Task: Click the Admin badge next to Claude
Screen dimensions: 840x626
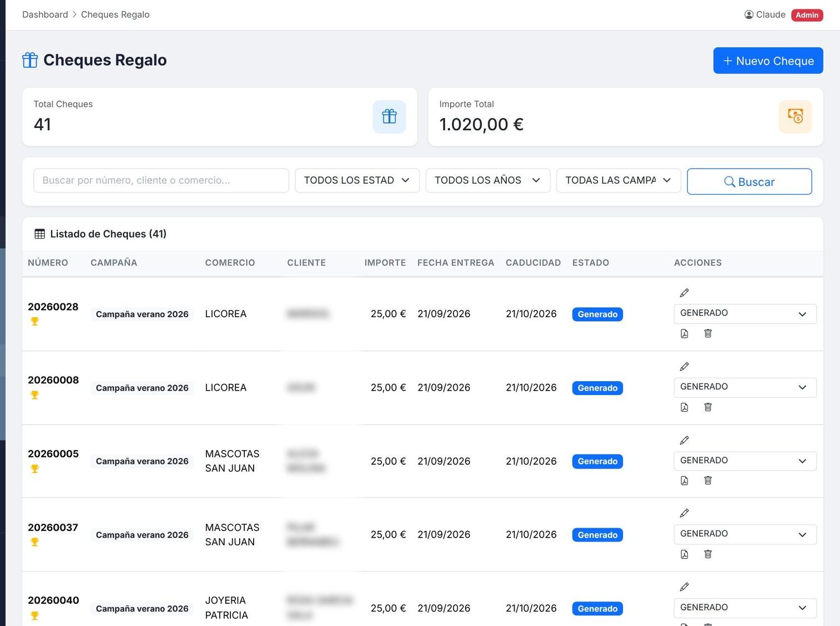Action: (807, 15)
